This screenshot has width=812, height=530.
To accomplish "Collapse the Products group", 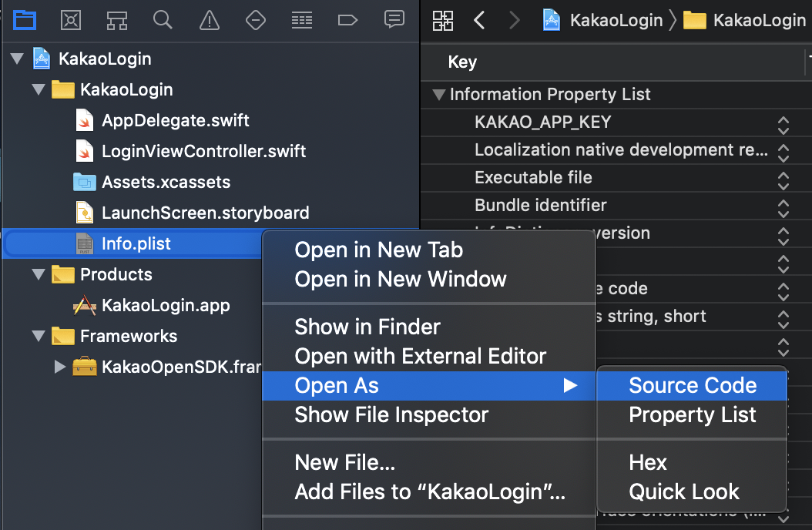I will click(39, 273).
